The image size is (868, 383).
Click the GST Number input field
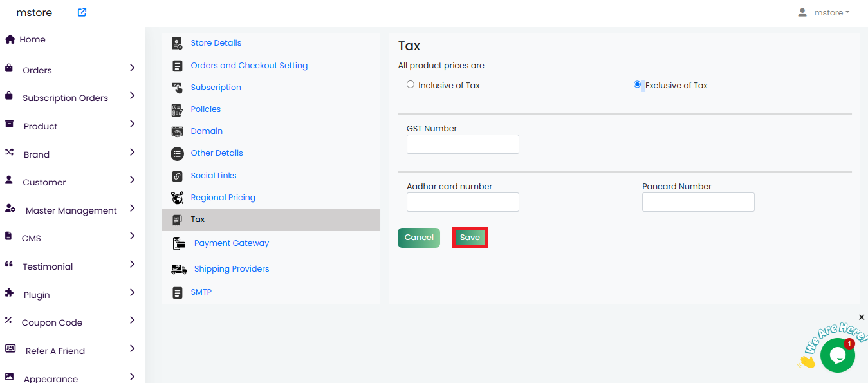(463, 144)
